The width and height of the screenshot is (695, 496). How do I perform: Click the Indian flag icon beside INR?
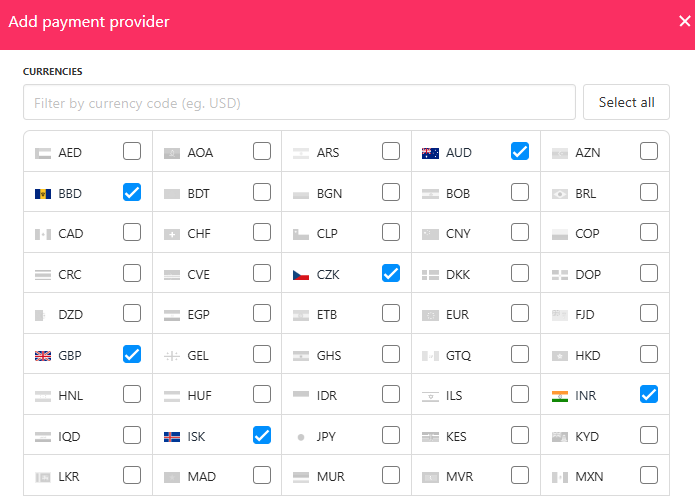pyautogui.click(x=560, y=396)
